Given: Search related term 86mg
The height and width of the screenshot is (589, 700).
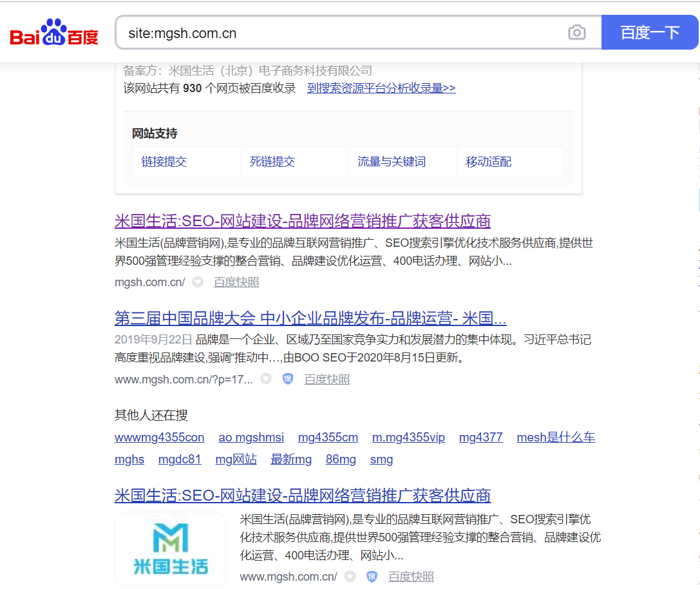Looking at the screenshot, I should coord(341,459).
